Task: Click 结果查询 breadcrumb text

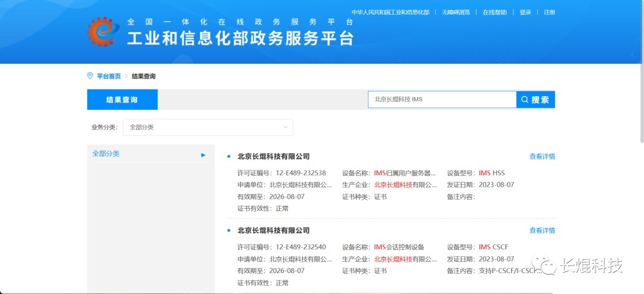Action: point(143,76)
